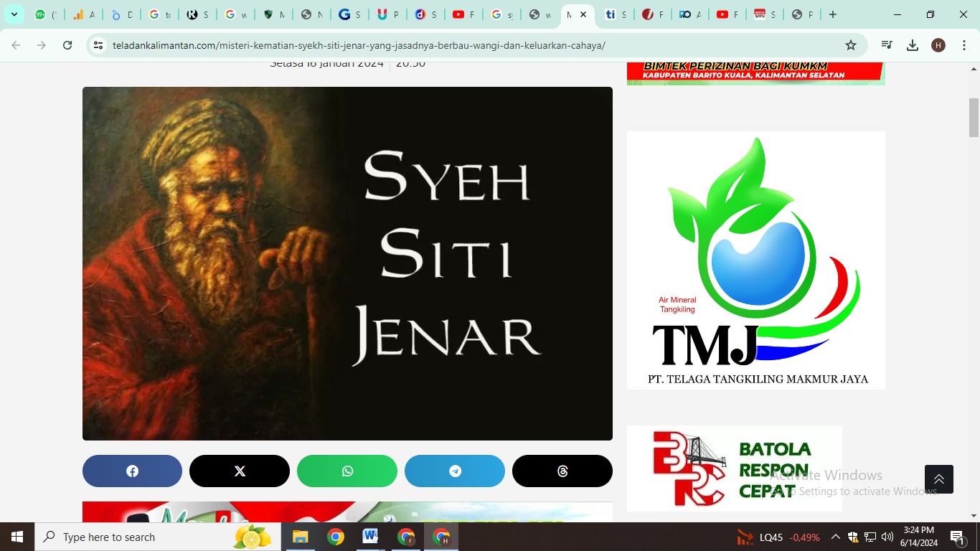The image size is (980, 551).
Task: Share article on Facebook
Action: 132,471
